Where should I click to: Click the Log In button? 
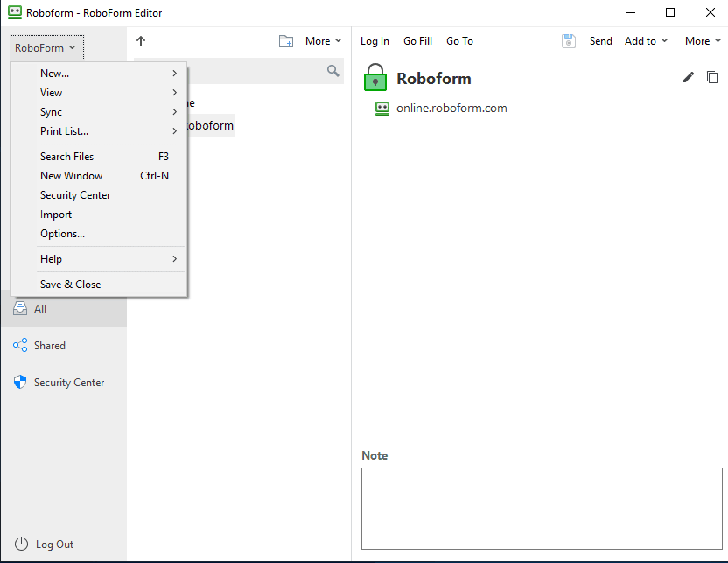point(374,41)
